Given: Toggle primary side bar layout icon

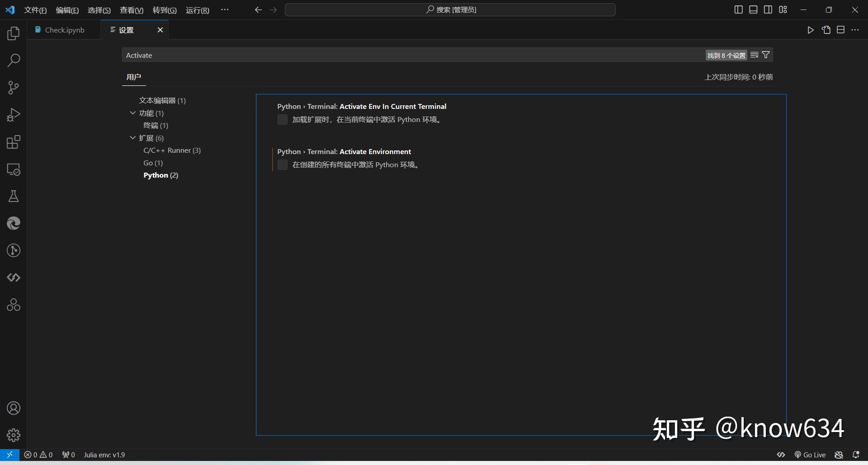Looking at the screenshot, I should [738, 9].
